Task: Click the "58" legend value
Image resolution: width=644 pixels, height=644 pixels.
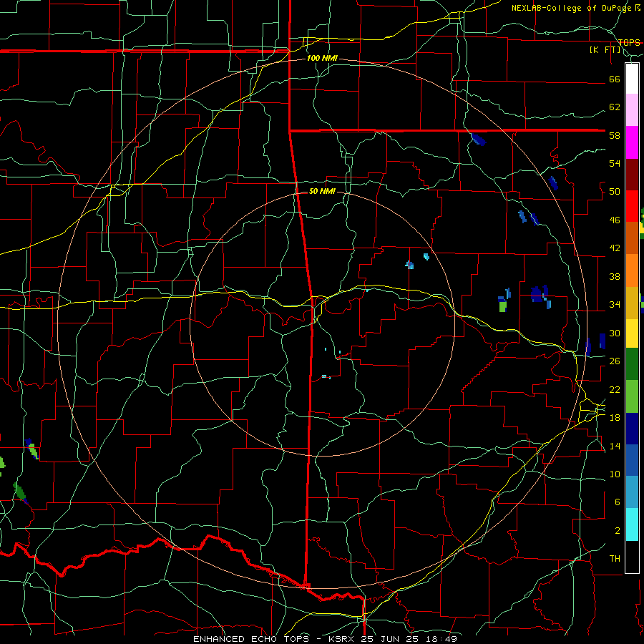Action: (615, 135)
